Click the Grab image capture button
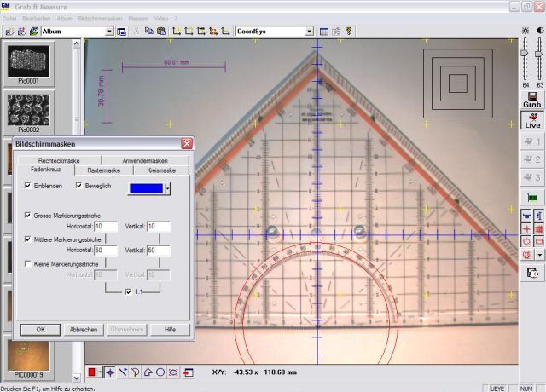The width and height of the screenshot is (546, 392). click(532, 101)
